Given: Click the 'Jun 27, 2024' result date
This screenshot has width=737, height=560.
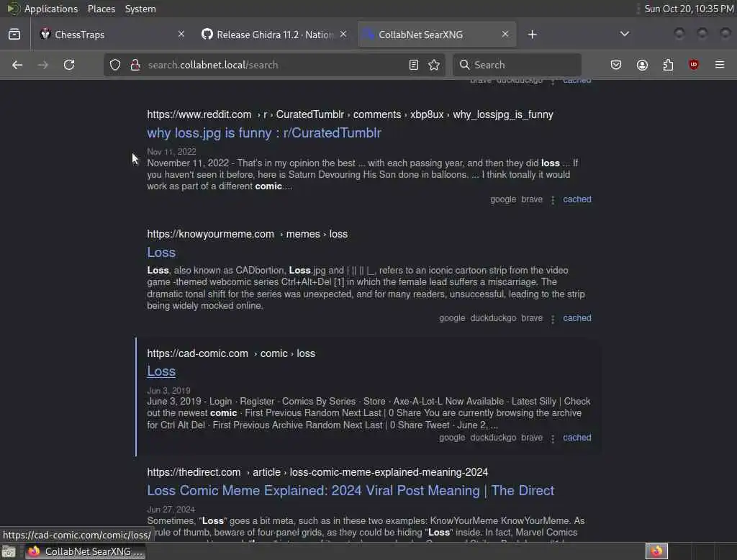Looking at the screenshot, I should coord(171,510).
